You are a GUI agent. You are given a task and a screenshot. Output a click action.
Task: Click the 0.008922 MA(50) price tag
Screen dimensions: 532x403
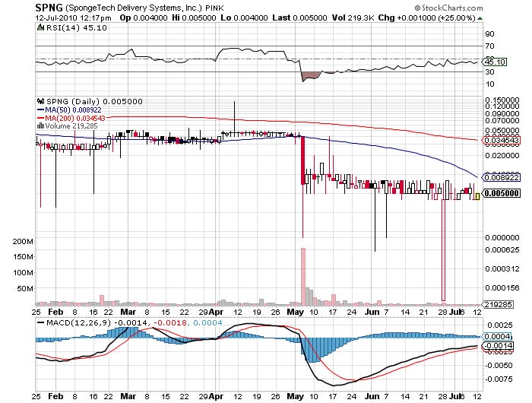(502, 177)
